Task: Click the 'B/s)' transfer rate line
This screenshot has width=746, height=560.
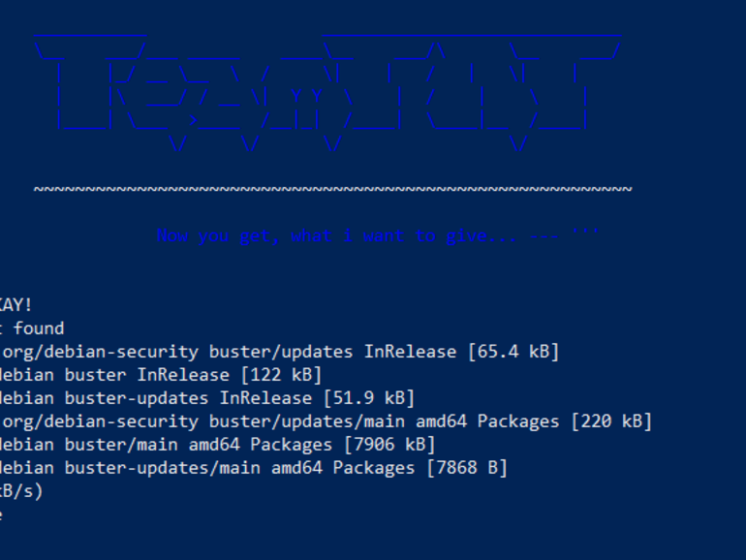Action: tap(21, 491)
